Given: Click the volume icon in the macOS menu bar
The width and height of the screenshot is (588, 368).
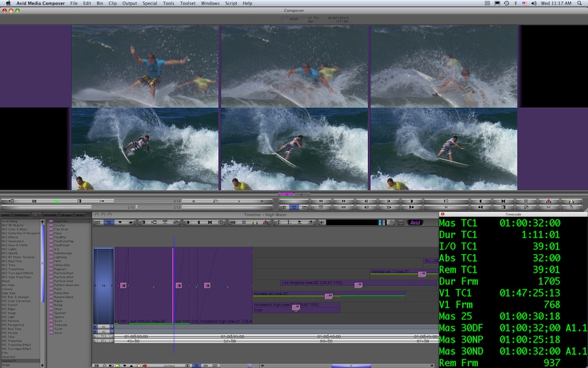Looking at the screenshot, I should coord(534,3).
